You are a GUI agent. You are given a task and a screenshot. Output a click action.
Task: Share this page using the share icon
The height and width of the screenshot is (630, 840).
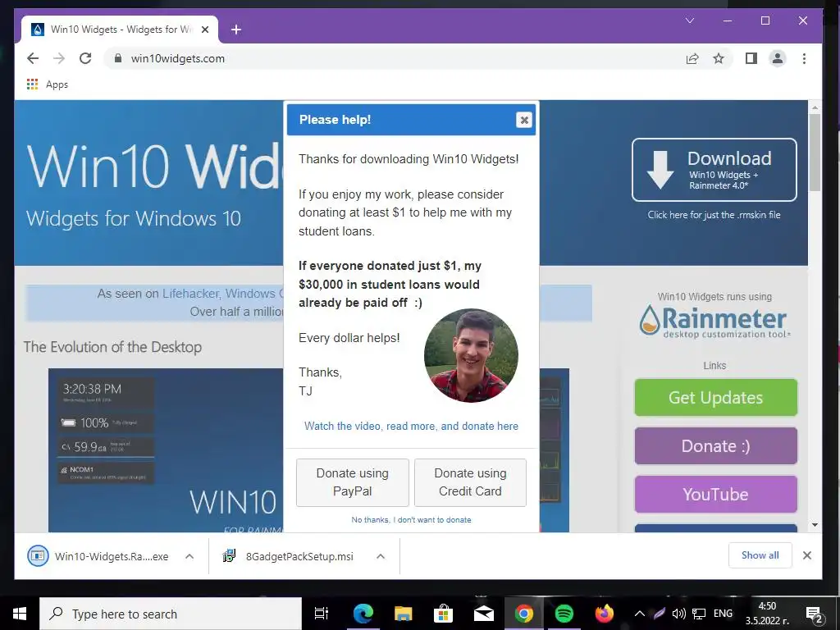(692, 58)
